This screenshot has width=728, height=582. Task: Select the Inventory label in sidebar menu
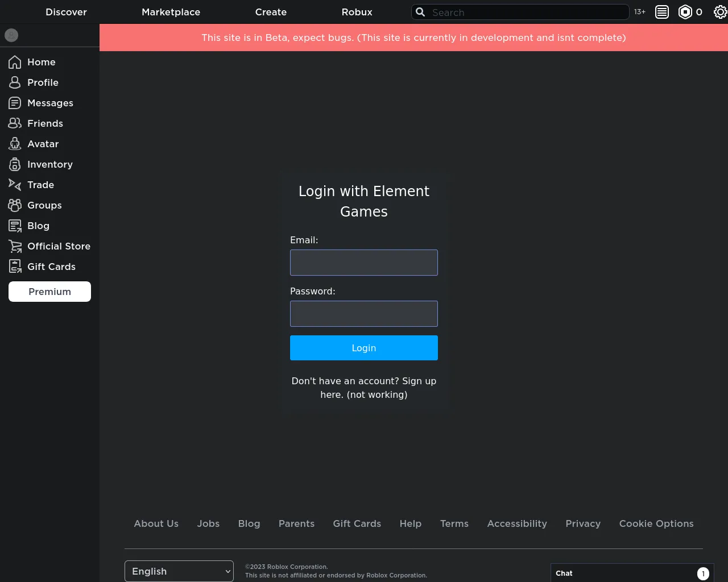(50, 164)
